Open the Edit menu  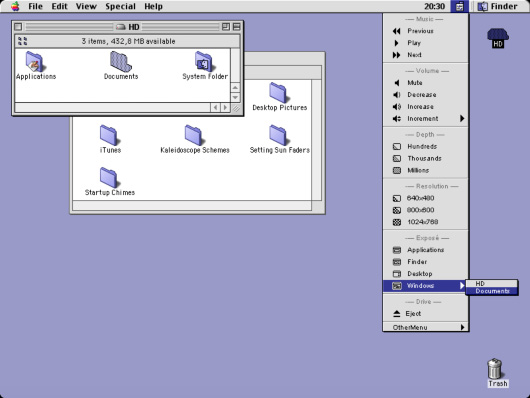point(59,6)
